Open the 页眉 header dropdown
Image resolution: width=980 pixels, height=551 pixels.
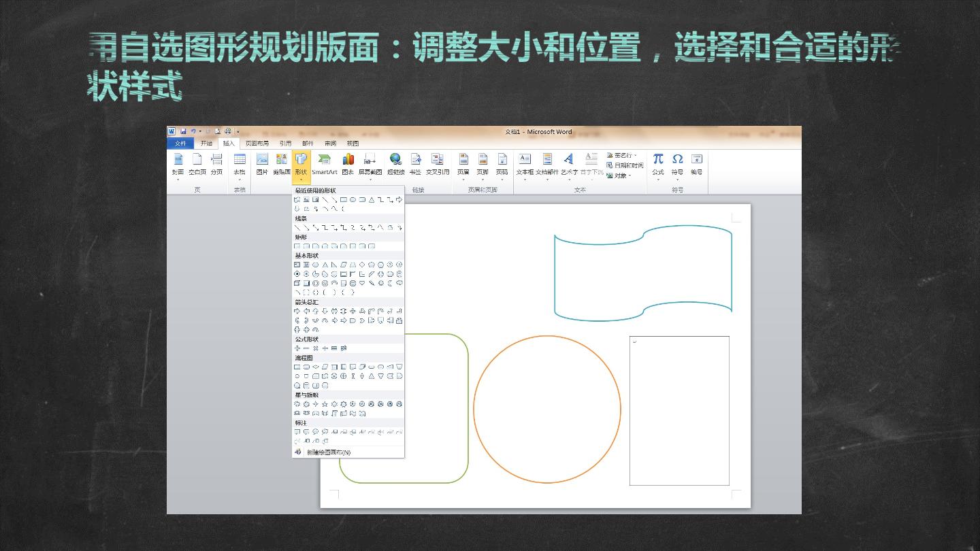(x=463, y=166)
